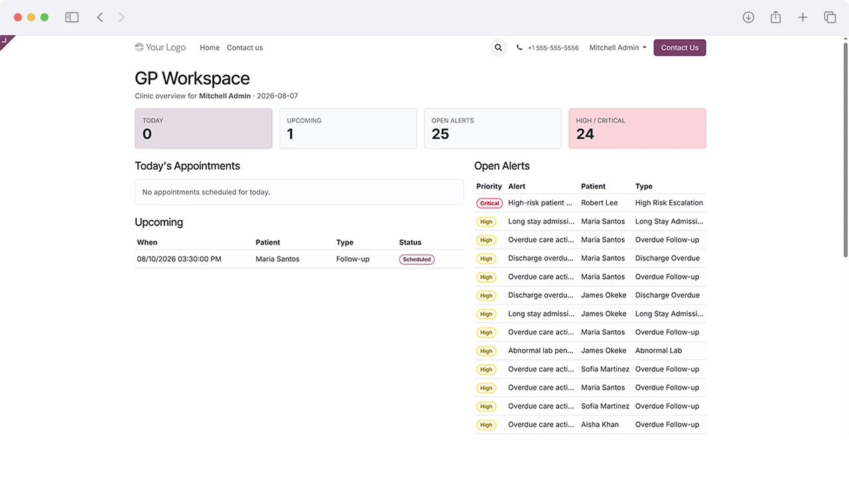Click the Patient header in Open Alerts

(x=593, y=186)
